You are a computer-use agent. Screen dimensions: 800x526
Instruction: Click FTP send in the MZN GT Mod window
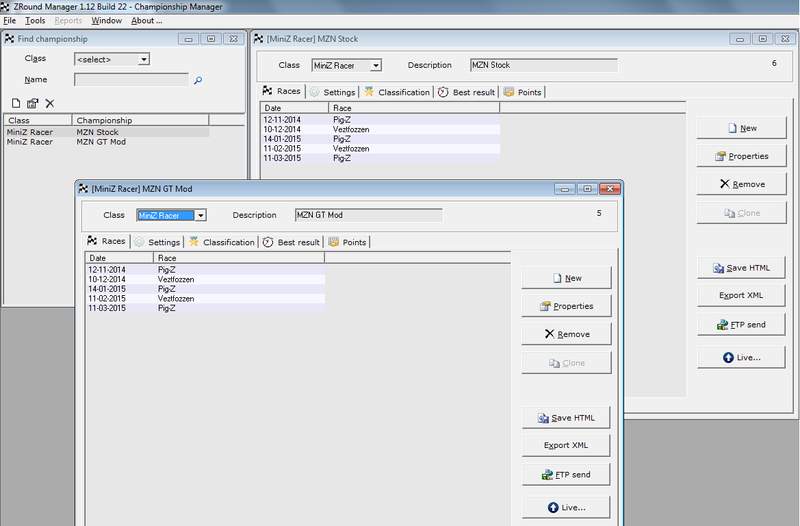point(565,474)
